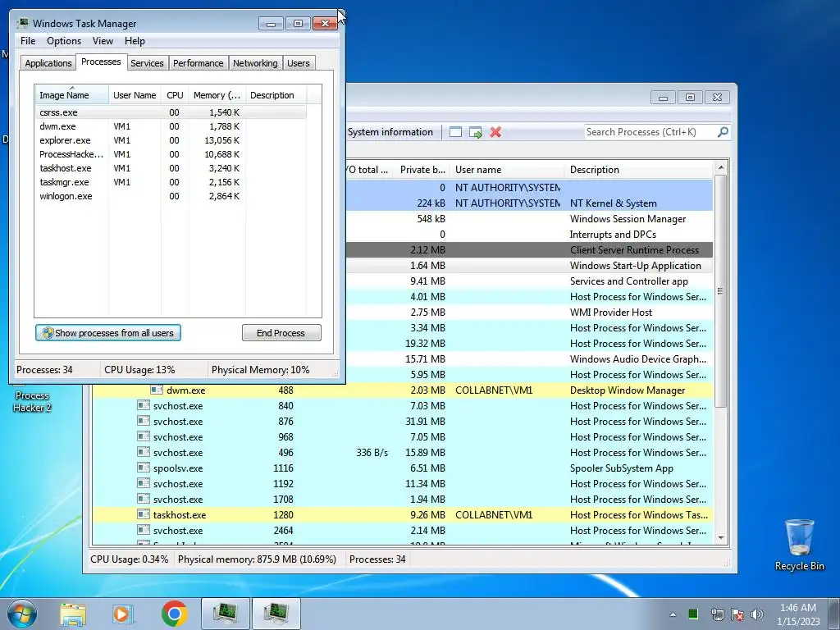Click icon of svchost.exe with PID 2464
This screenshot has width=840, height=630.
tap(143, 530)
